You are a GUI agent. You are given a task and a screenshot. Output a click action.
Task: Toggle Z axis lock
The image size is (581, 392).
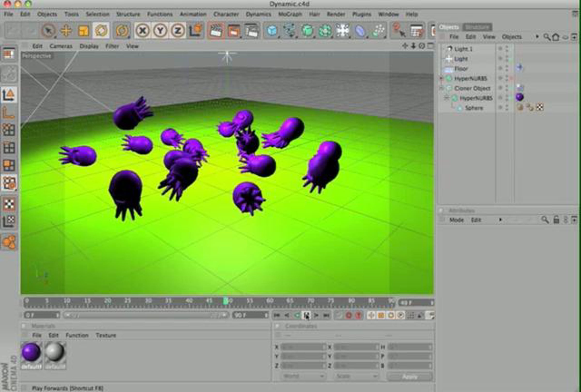pyautogui.click(x=178, y=31)
